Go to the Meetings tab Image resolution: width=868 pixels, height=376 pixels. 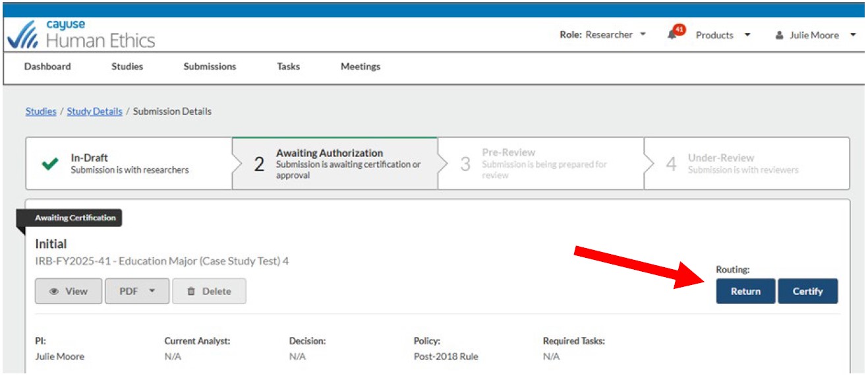(x=361, y=66)
